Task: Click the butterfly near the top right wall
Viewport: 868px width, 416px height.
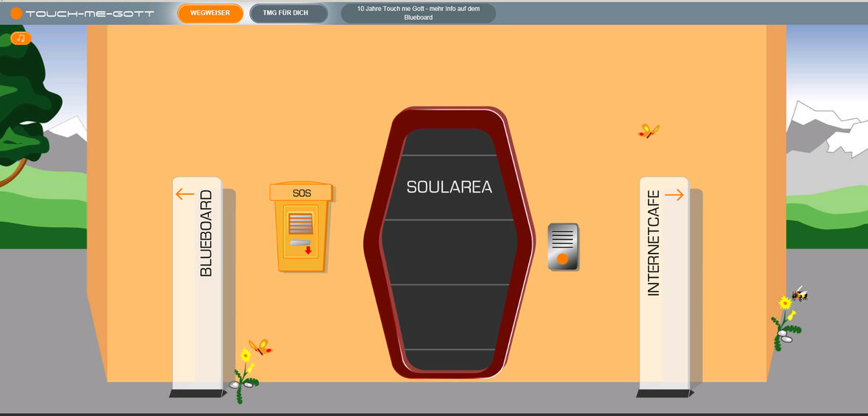Action: click(648, 132)
